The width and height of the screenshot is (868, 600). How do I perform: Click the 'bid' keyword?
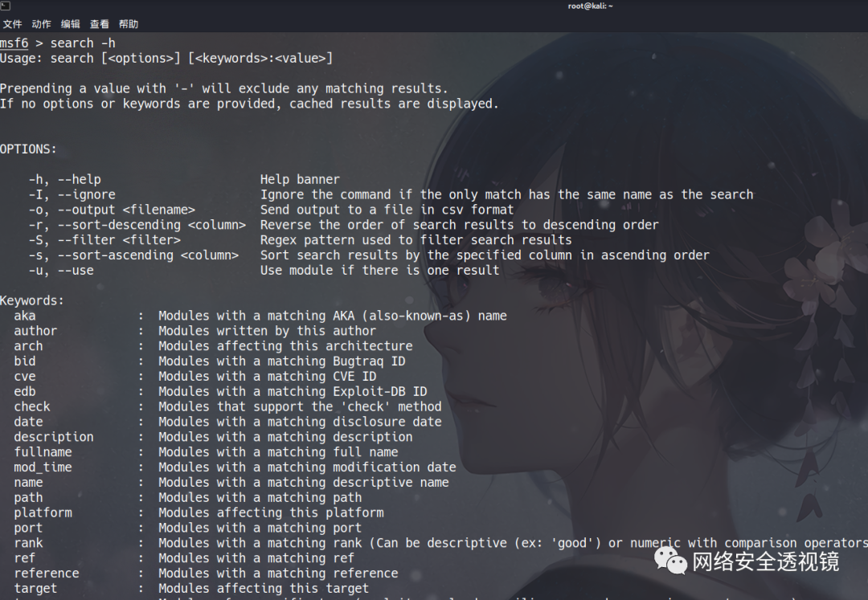[x=25, y=361]
